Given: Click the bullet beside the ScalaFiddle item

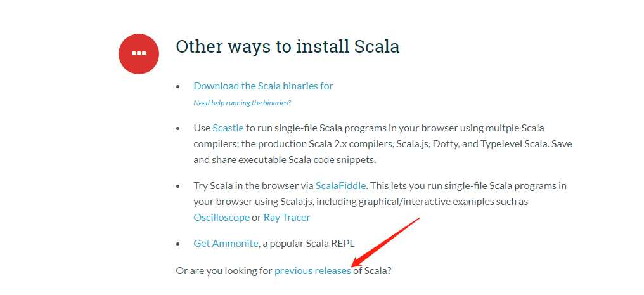Looking at the screenshot, I should 178,187.
